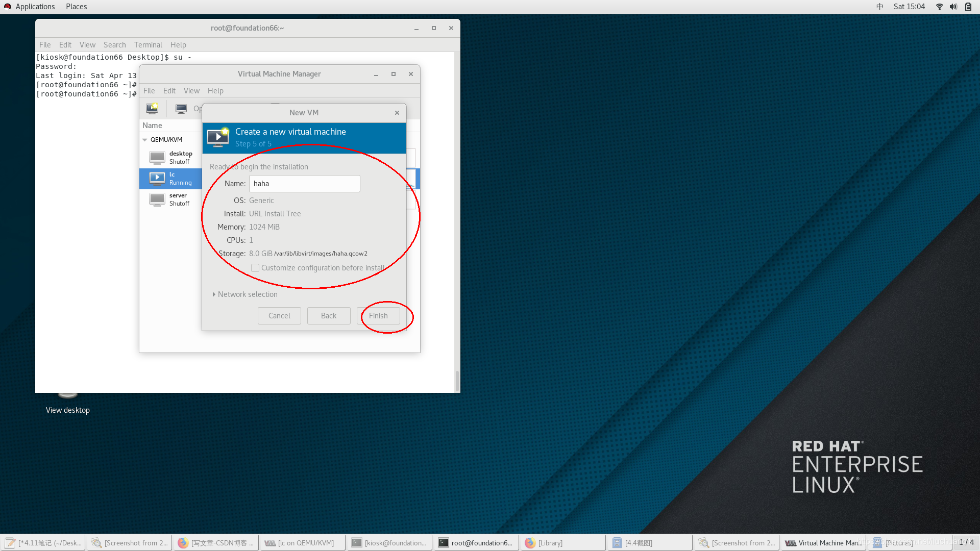Open the Terminal menu in terminal window
The height and width of the screenshot is (551, 980).
point(148,45)
